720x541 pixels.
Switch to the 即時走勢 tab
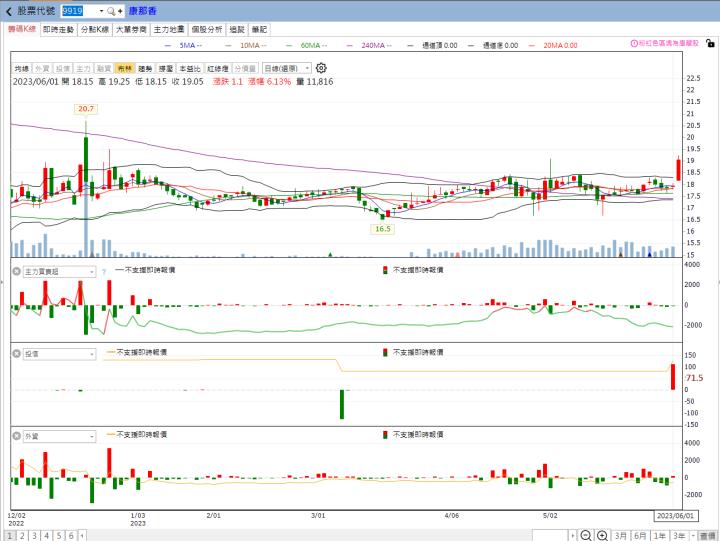tap(58, 29)
